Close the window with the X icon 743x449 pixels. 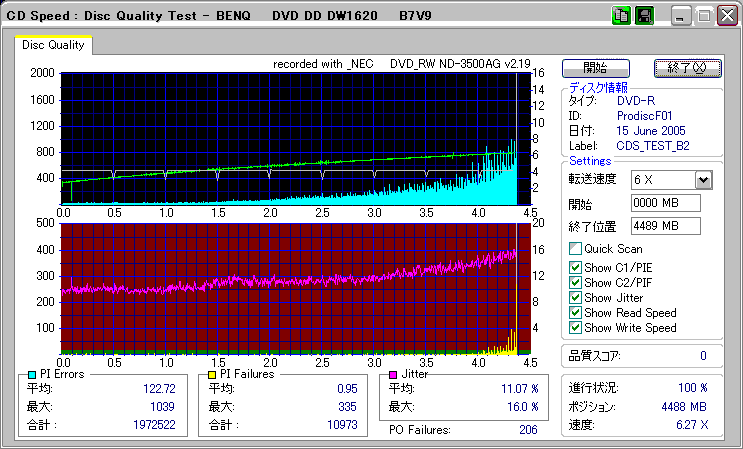[727, 16]
